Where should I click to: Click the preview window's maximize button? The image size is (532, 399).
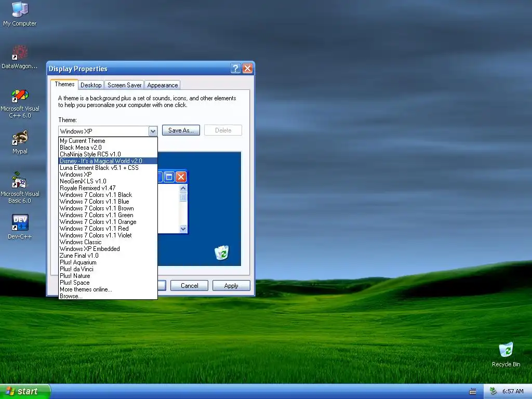[x=169, y=177]
